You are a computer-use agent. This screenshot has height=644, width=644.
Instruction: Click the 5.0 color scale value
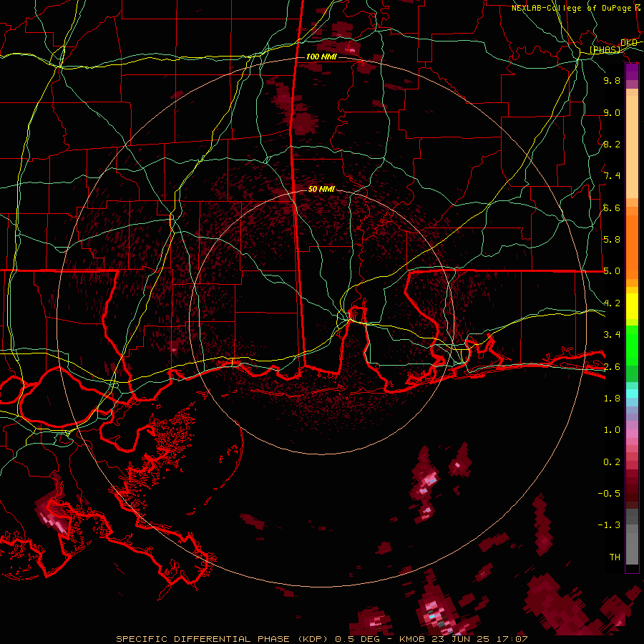[x=612, y=271]
